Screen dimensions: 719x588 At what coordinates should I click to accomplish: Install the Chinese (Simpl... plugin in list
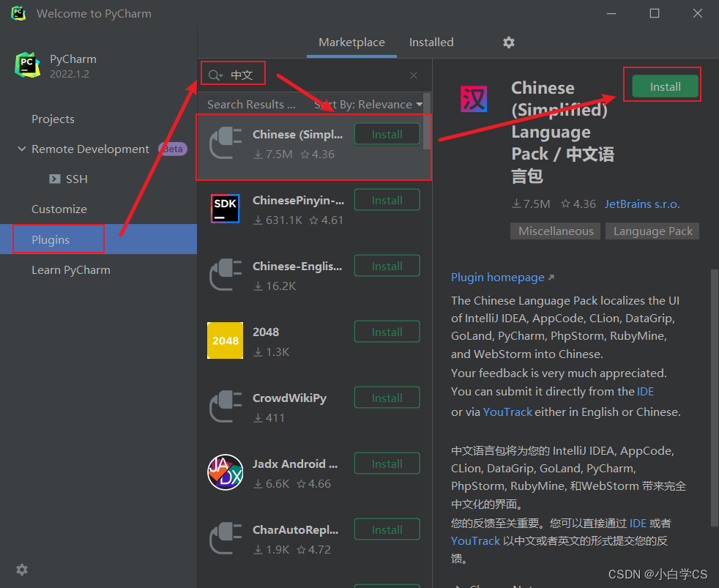387,135
